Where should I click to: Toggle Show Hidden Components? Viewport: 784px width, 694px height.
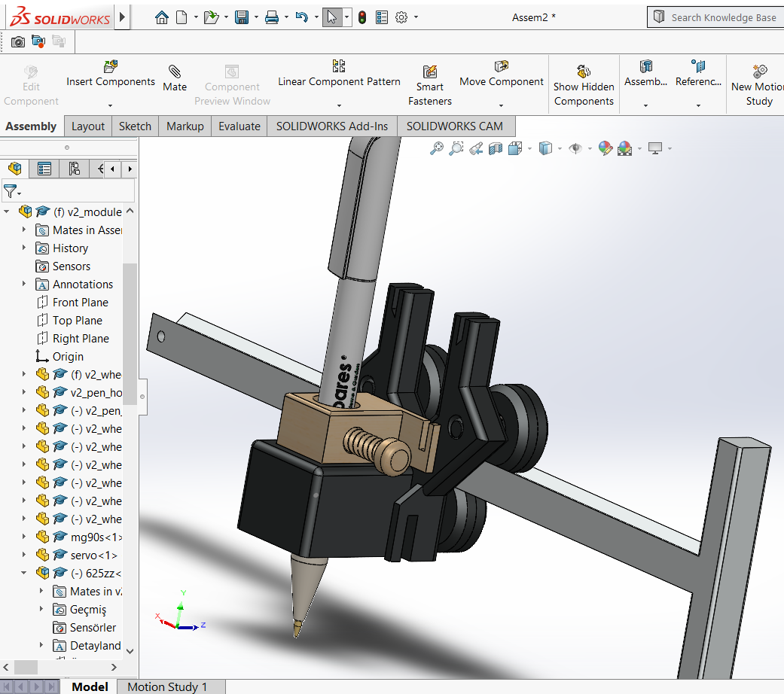(584, 85)
